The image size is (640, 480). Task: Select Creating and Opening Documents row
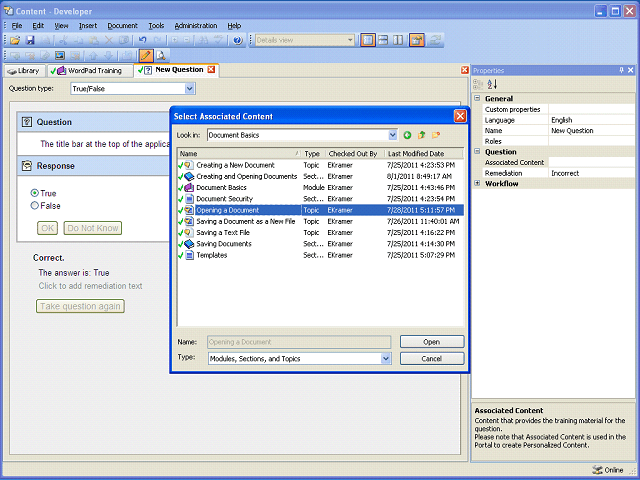point(320,176)
